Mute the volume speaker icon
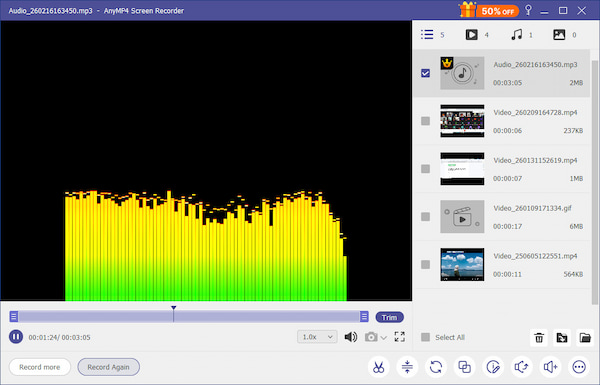Image resolution: width=600 pixels, height=385 pixels. 351,337
